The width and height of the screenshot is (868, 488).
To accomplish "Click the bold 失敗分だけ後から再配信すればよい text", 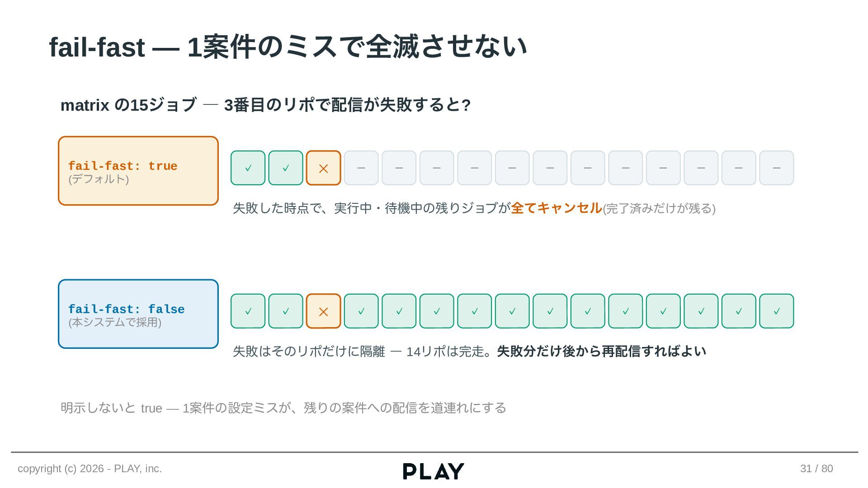I will (x=601, y=351).
